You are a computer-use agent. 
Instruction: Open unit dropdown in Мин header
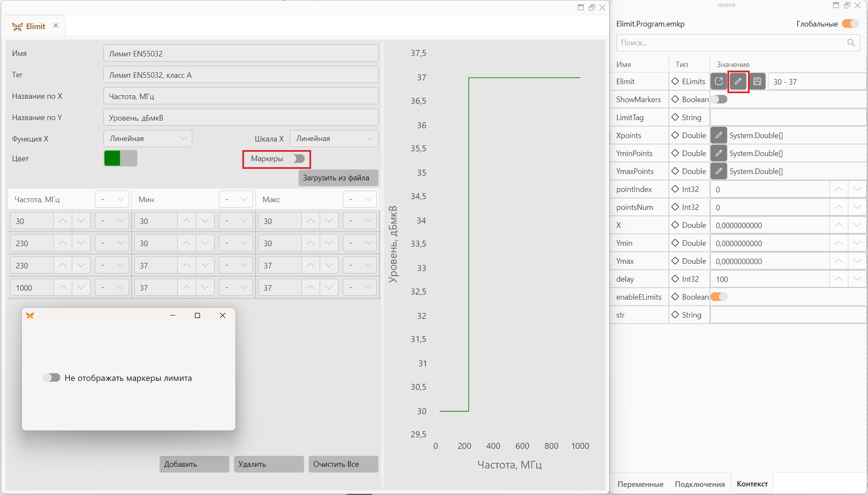(x=235, y=199)
